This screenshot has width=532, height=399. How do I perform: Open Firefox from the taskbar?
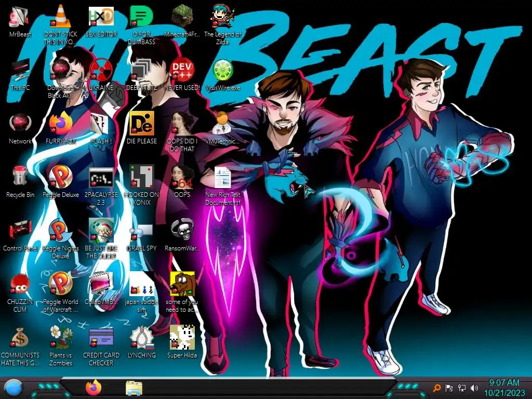(x=94, y=388)
